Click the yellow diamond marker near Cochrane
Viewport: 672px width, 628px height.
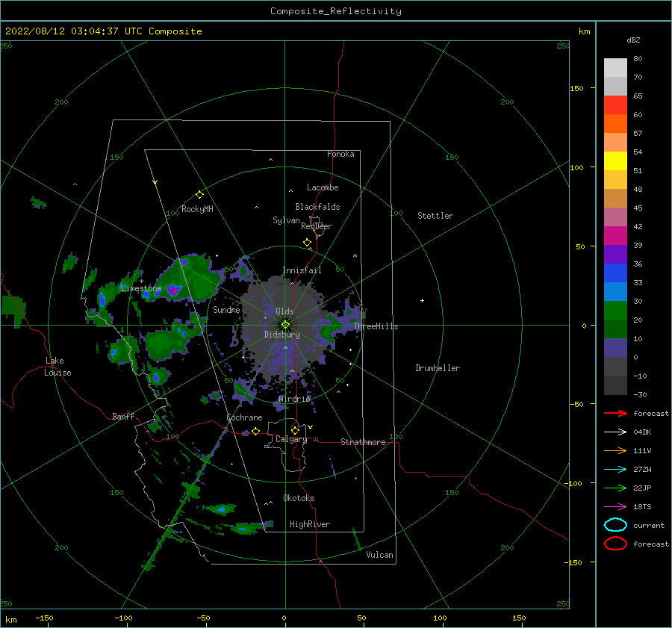pos(255,431)
